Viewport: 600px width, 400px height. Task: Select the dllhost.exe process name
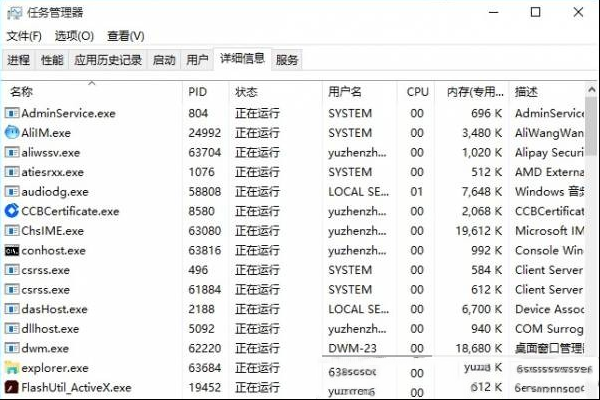point(50,328)
